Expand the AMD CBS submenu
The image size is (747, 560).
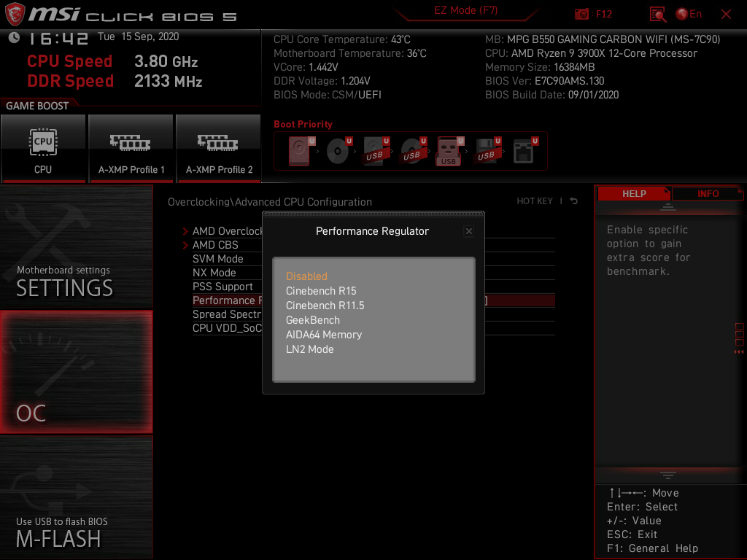click(215, 245)
